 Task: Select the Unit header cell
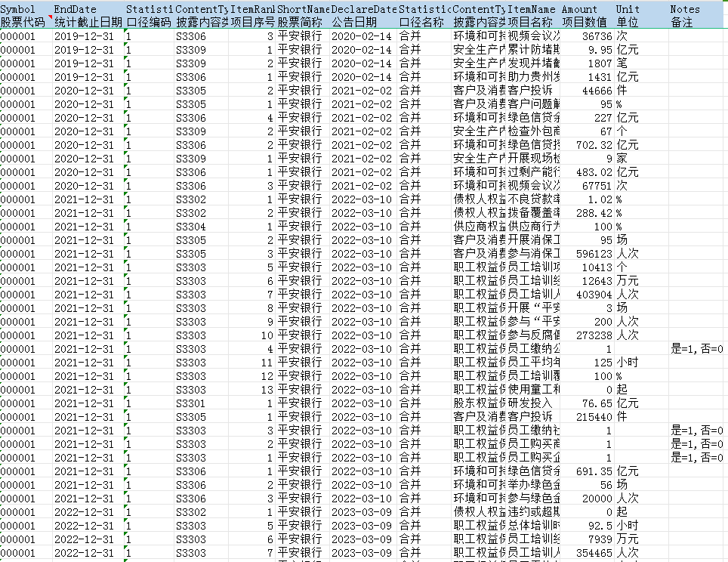click(x=642, y=9)
